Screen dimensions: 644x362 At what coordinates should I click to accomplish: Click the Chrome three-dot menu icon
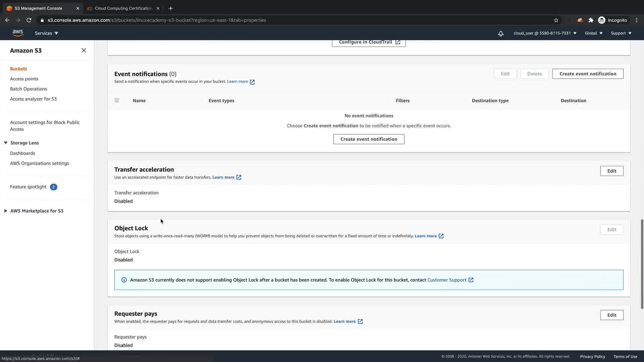pos(636,20)
